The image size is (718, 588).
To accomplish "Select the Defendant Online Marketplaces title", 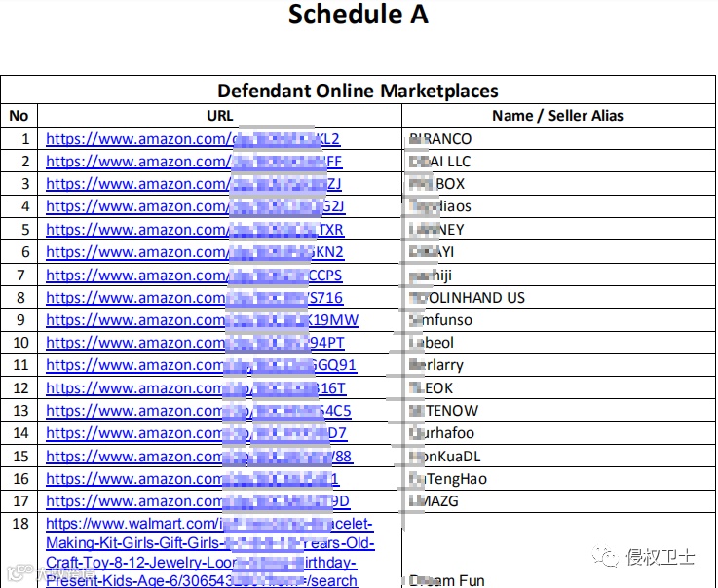I will [x=358, y=91].
